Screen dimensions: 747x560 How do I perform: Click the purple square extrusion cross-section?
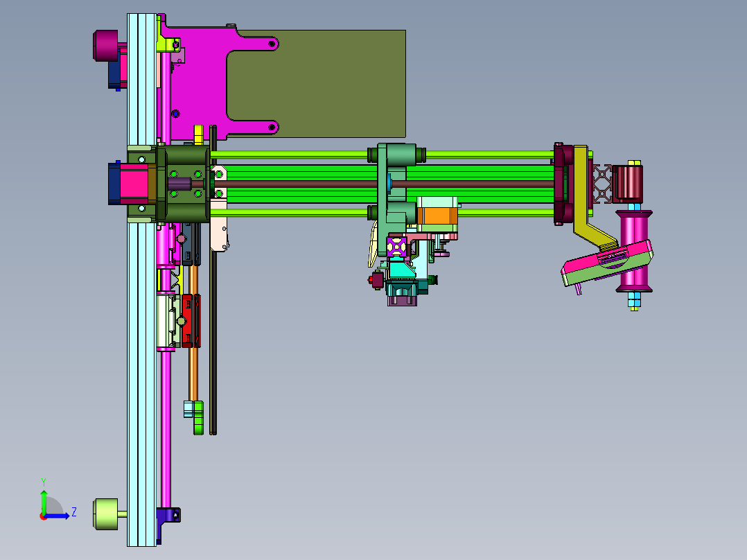pyautogui.click(x=397, y=247)
